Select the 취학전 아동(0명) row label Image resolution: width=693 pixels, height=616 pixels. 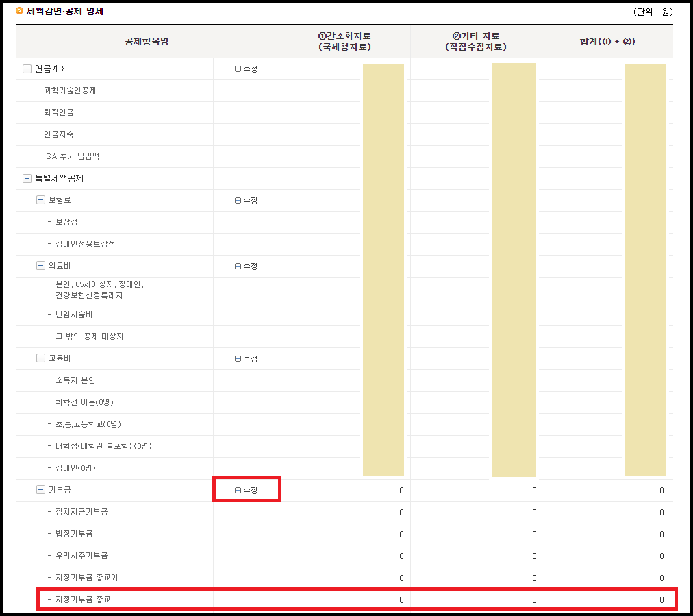point(84,402)
